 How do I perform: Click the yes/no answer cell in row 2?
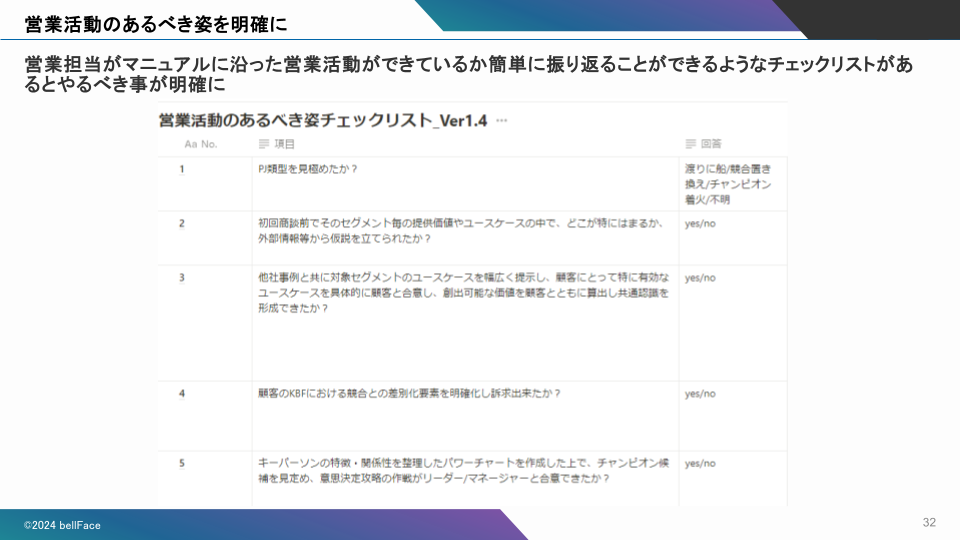tap(700, 223)
